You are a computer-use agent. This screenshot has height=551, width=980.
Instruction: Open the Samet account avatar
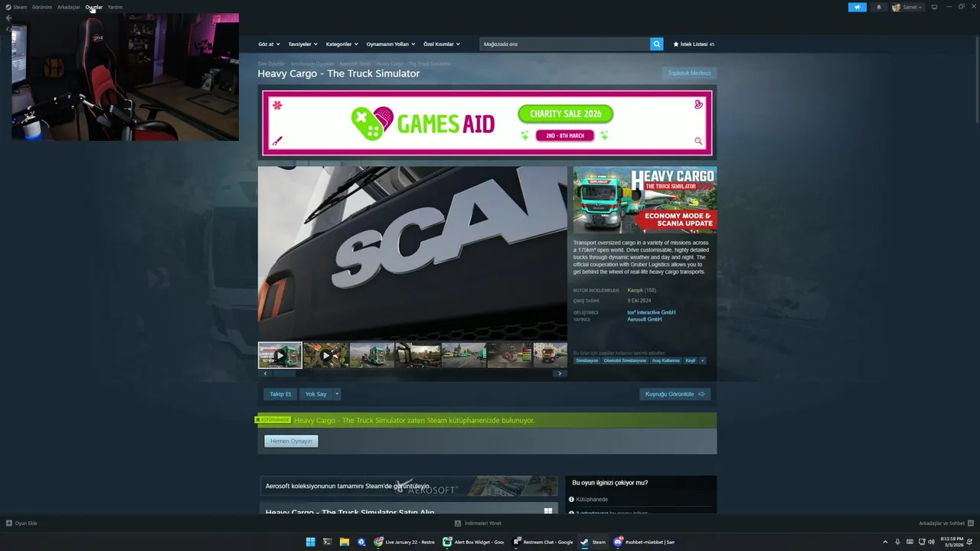click(896, 7)
